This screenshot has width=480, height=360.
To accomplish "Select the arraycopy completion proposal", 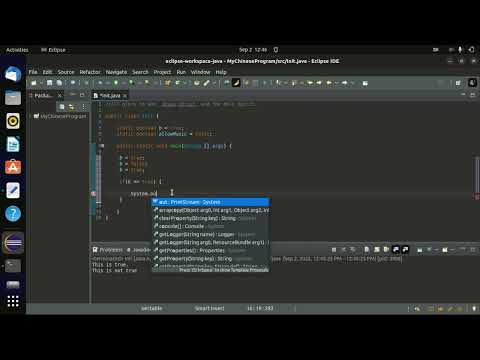I will [211, 210].
